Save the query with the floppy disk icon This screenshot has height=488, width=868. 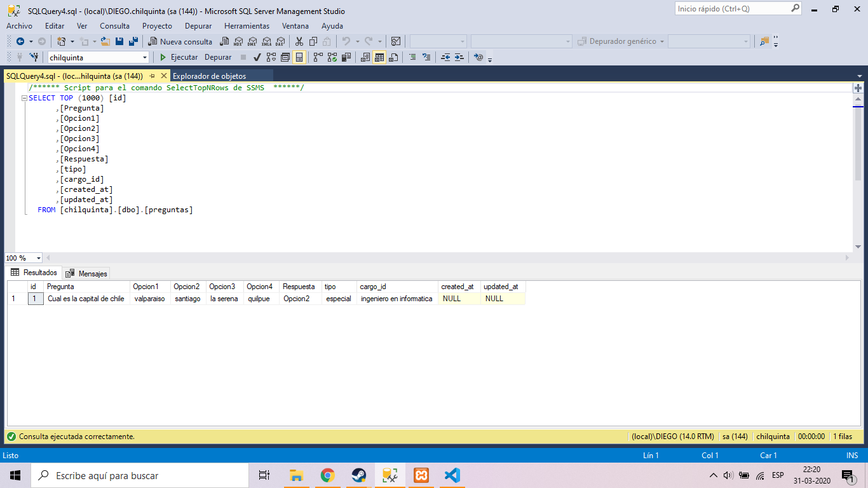tap(119, 41)
